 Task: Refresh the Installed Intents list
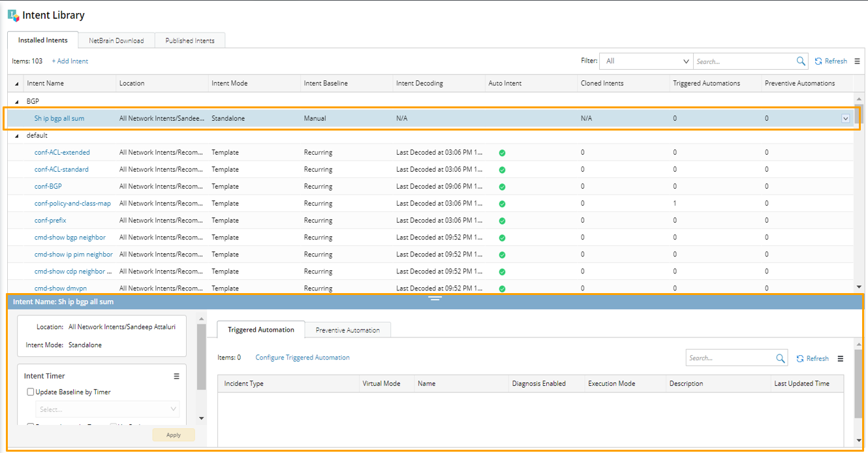pos(831,61)
